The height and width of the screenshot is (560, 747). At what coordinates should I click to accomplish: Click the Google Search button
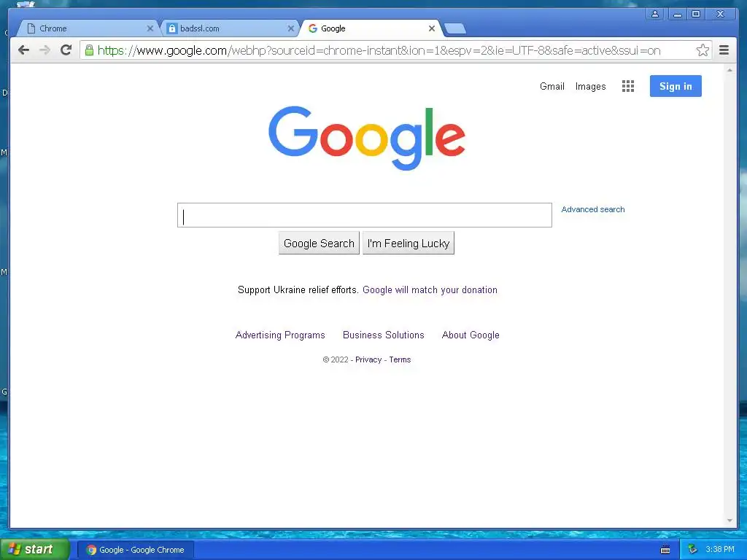coord(319,244)
